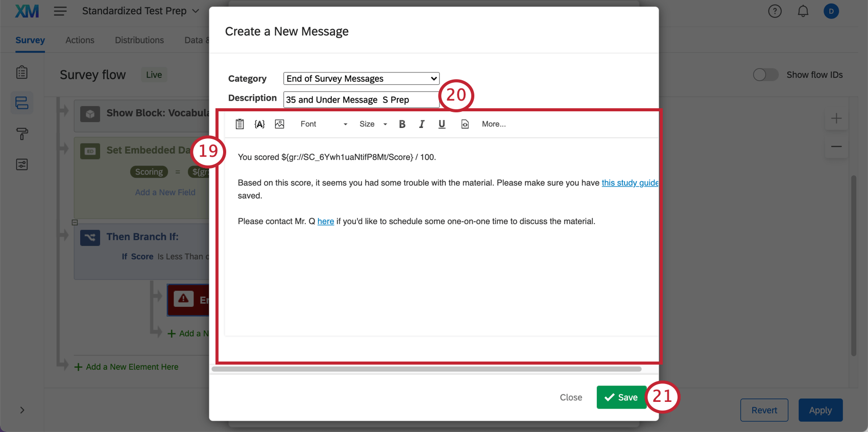Open More... formatting options
The width and height of the screenshot is (868, 432).
[494, 124]
